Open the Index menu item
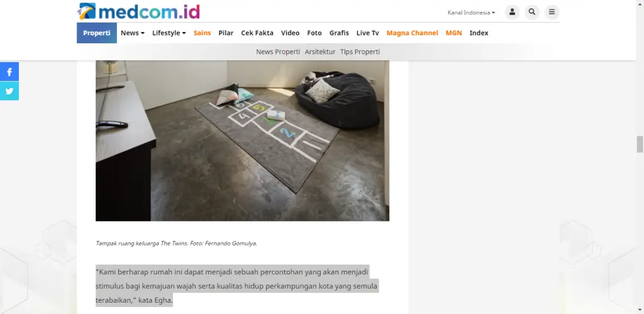 pyautogui.click(x=479, y=33)
